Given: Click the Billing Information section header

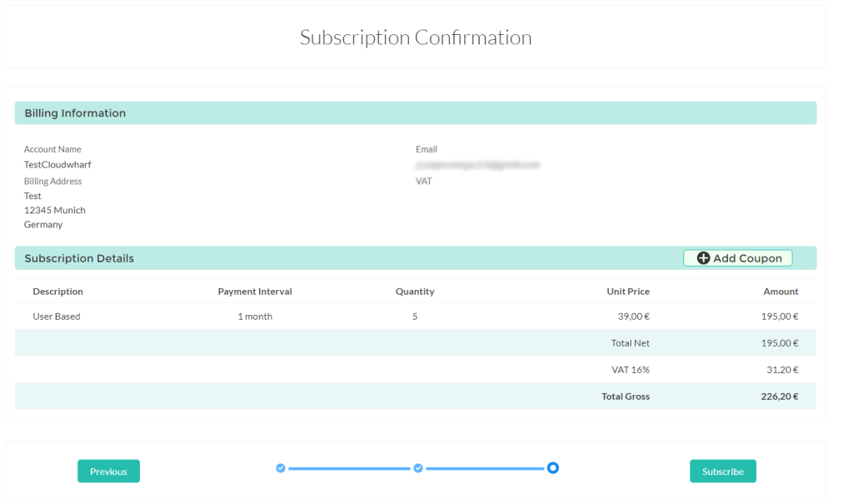Looking at the screenshot, I should (x=75, y=113).
